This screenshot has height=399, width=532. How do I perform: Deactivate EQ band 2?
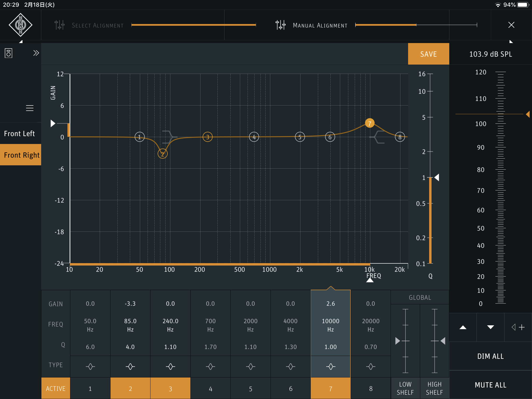130,388
